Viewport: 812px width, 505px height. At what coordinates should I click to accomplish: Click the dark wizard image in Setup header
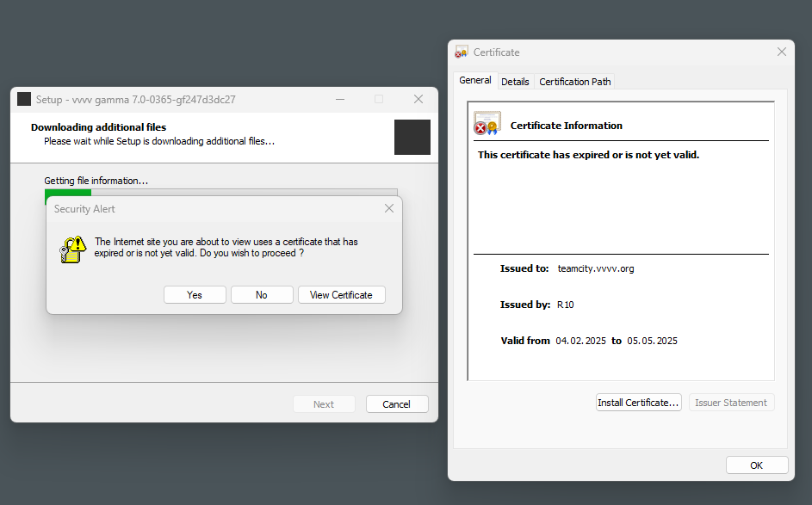[x=412, y=137]
